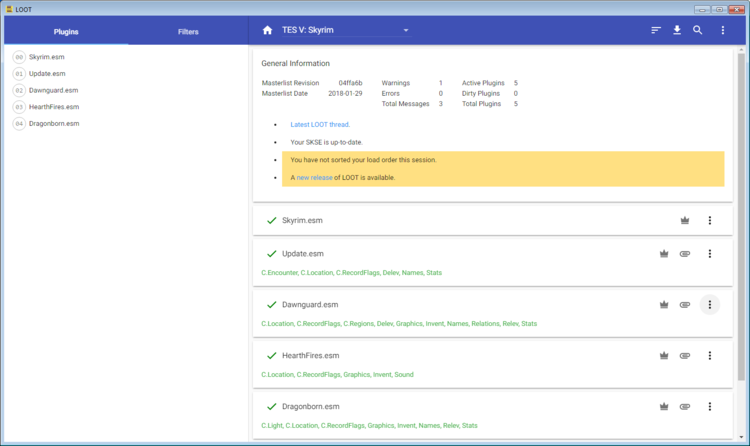Click the green checkmark beside Update.esm
Image resolution: width=750 pixels, height=446 pixels.
(272, 254)
